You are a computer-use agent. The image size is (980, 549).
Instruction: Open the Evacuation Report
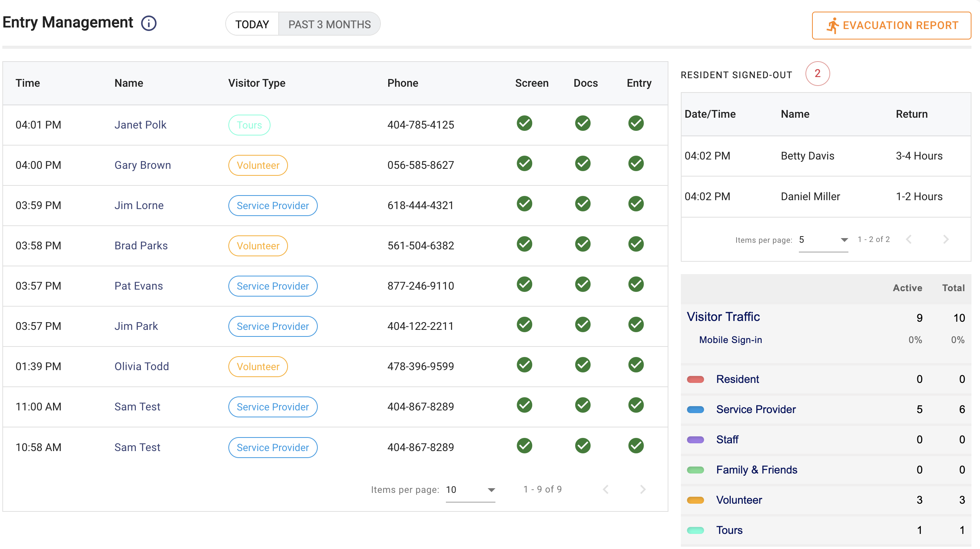(x=891, y=26)
